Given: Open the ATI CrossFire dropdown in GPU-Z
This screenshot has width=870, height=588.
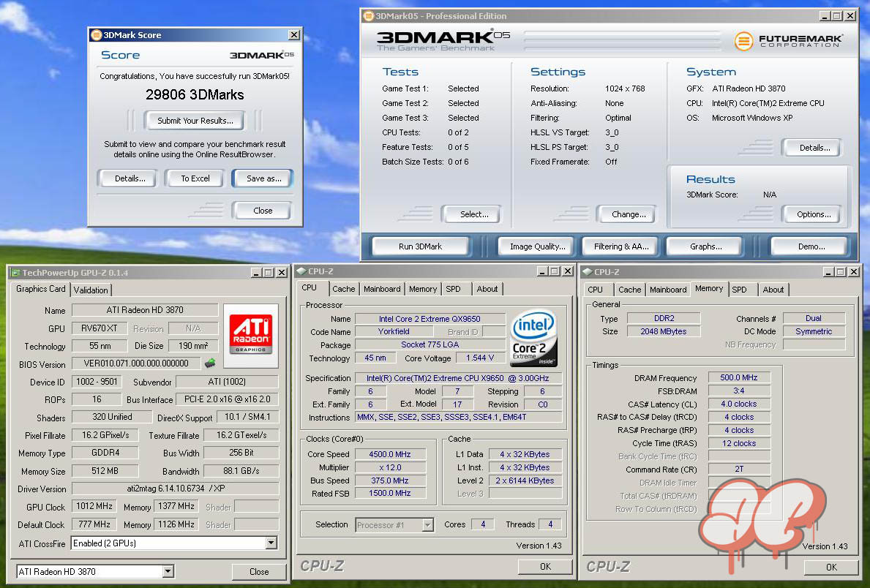Looking at the screenshot, I should [x=271, y=543].
